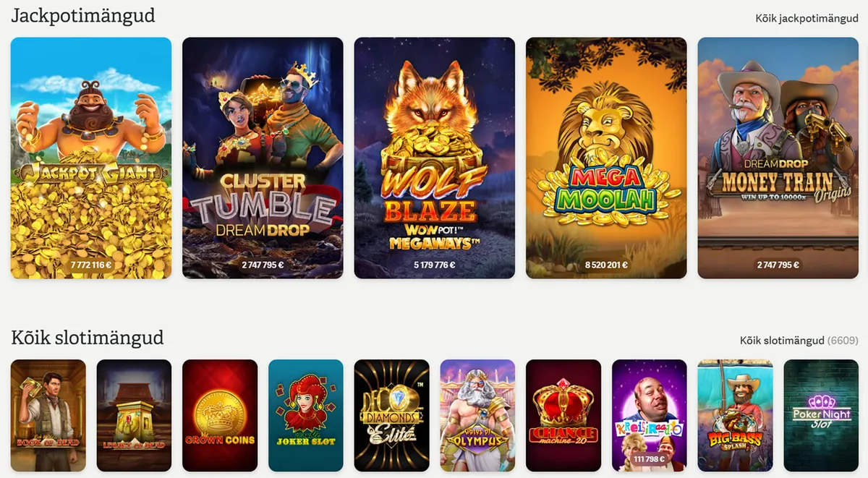Viewport: 868px width, 478px height.
Task: Click the Wolf Blaze 5 179 776 € jackpot amount
Action: pos(435,265)
